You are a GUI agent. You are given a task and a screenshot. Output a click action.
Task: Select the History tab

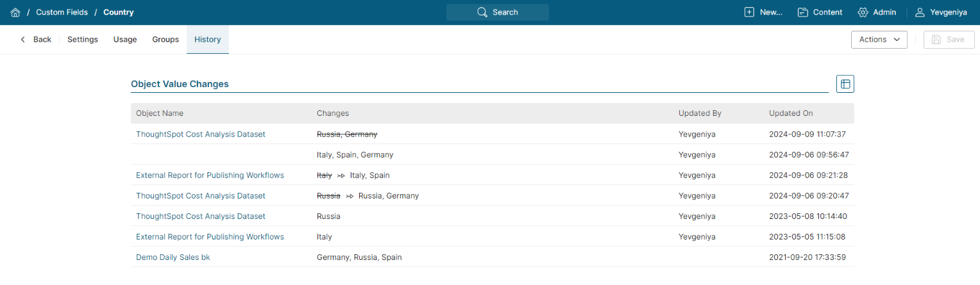[208, 40]
